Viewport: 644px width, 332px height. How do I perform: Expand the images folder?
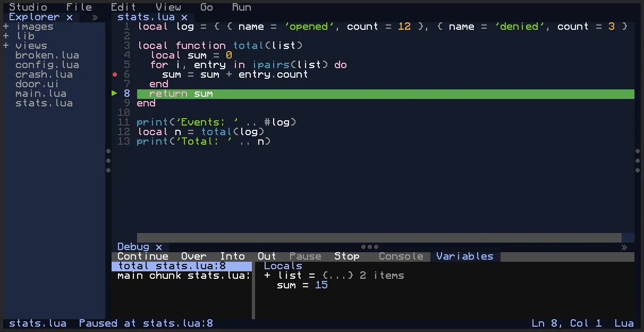pyautogui.click(x=6, y=27)
